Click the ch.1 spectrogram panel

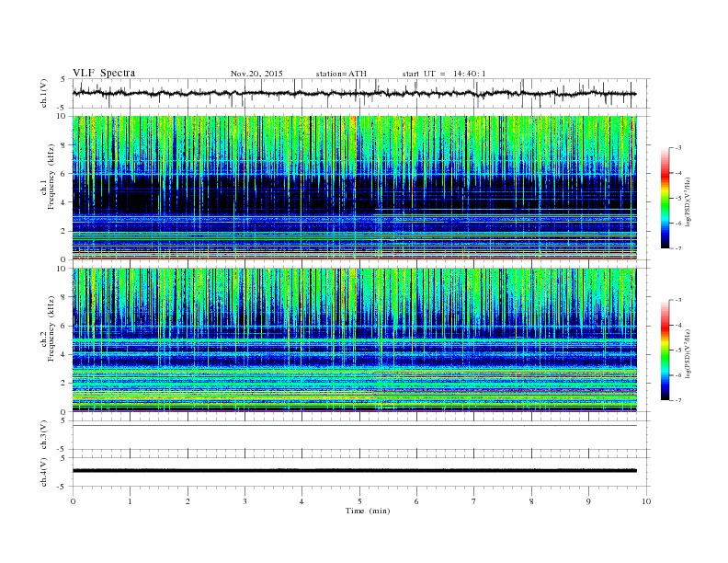click(x=354, y=188)
